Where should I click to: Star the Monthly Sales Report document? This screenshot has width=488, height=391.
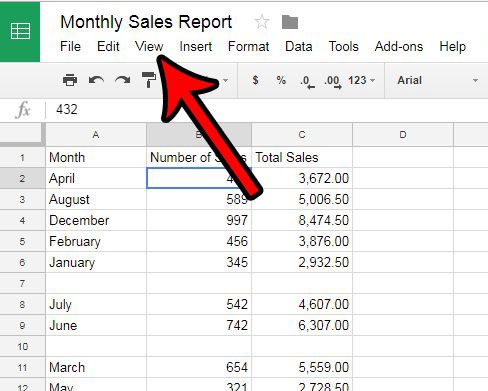(x=262, y=22)
